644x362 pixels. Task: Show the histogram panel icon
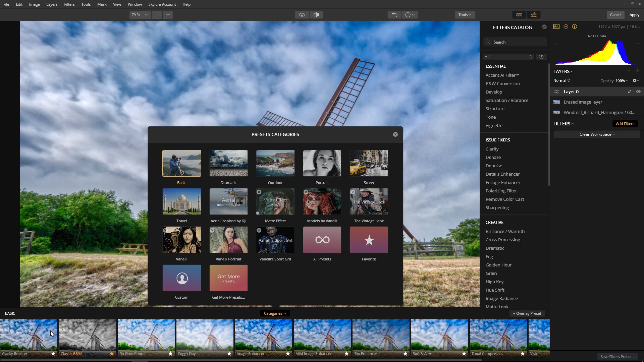tap(556, 27)
